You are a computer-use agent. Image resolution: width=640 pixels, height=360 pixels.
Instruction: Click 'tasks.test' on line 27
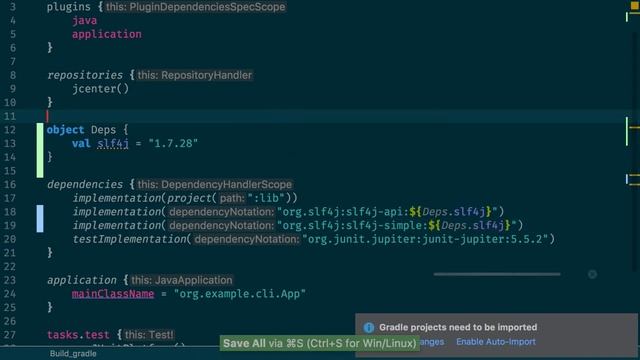78,335
